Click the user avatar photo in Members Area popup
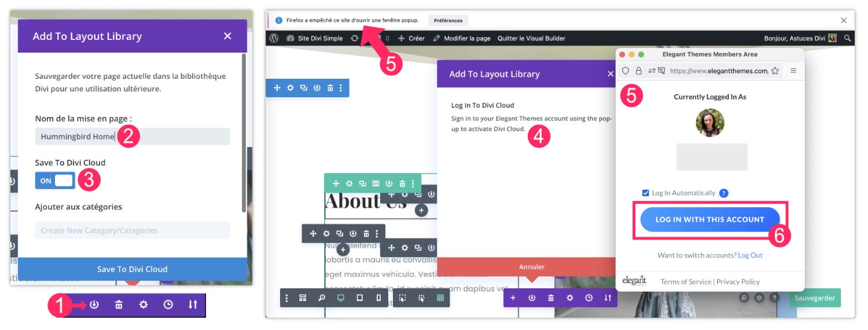The width and height of the screenshot is (868, 330). [710, 123]
